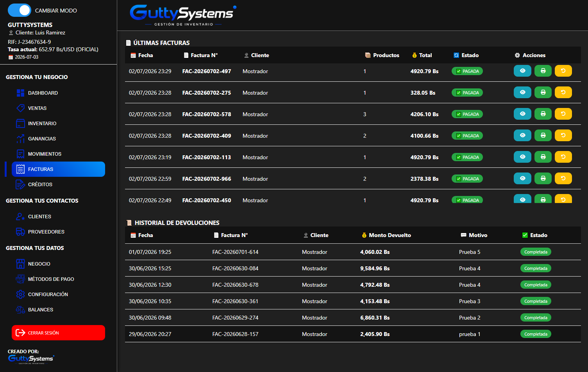The height and width of the screenshot is (372, 588).
Task: Click the scales icon beside BALANCES
Action: pyautogui.click(x=20, y=310)
